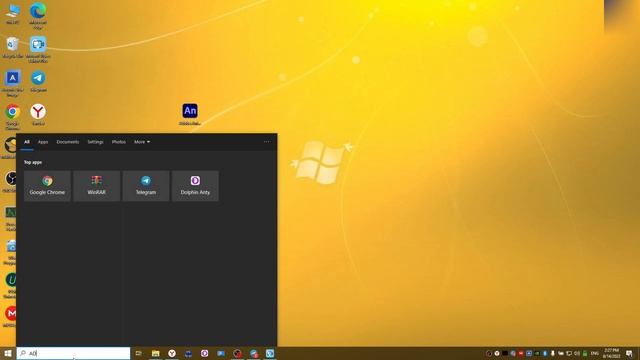Switch to the Apps search tab
Image resolution: width=640 pixels, height=360 pixels.
(43, 142)
